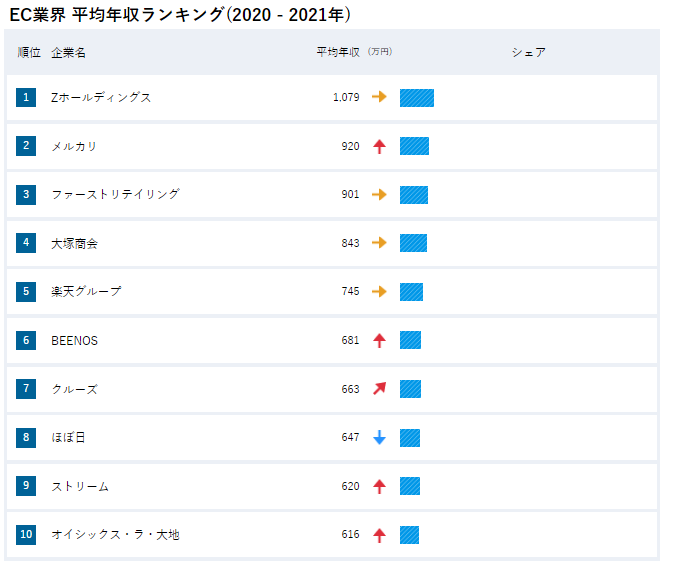This screenshot has width=673, height=569.
Task: Click the blue down arrow for ほぼ日
Action: [379, 437]
